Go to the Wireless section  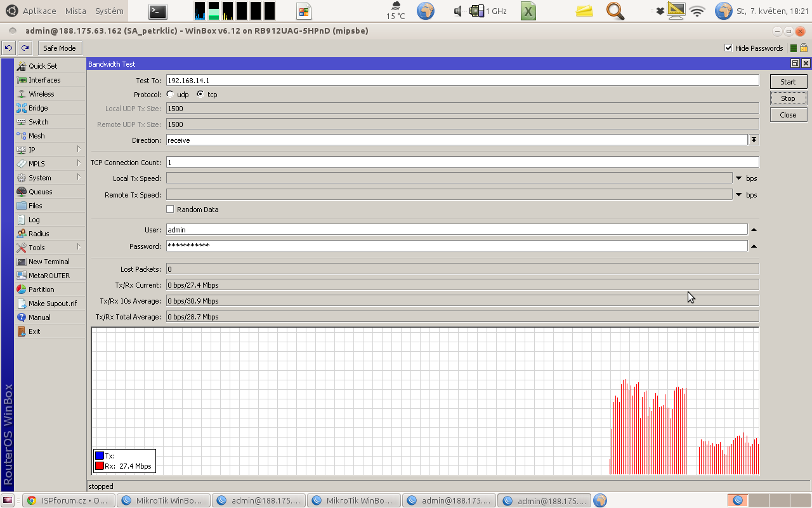49,94
